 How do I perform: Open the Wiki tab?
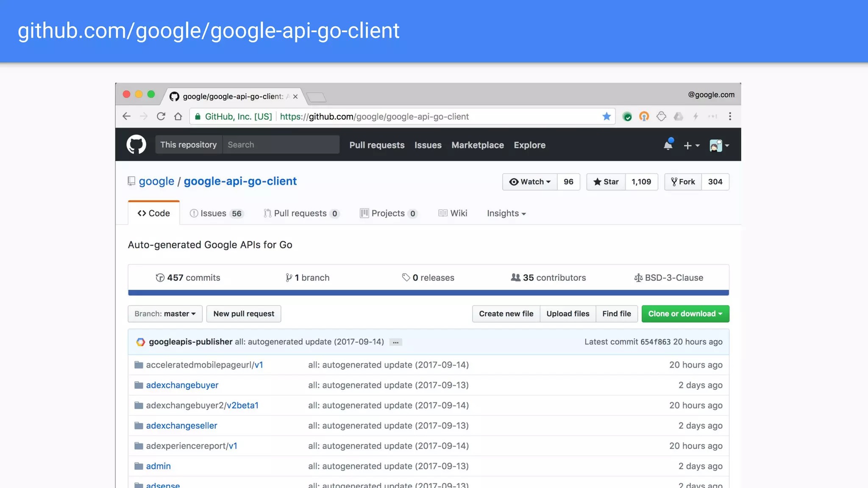[453, 213]
